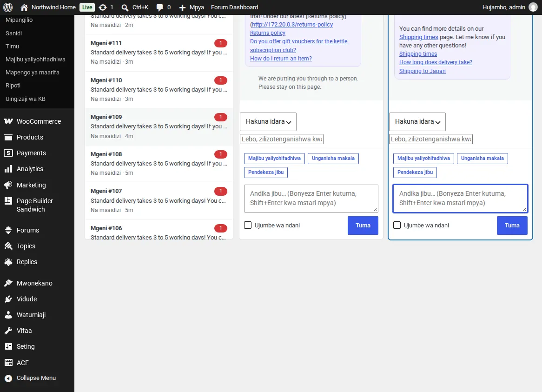Screen dimensions: 542x392
Task: Open Hakuna idara dropdown in the left chat panel
Action: pos(268,122)
